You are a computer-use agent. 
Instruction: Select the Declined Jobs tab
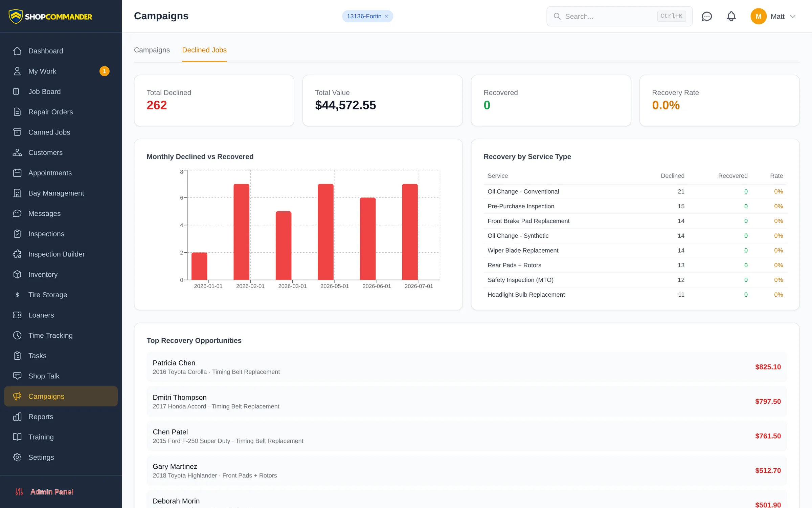(204, 50)
